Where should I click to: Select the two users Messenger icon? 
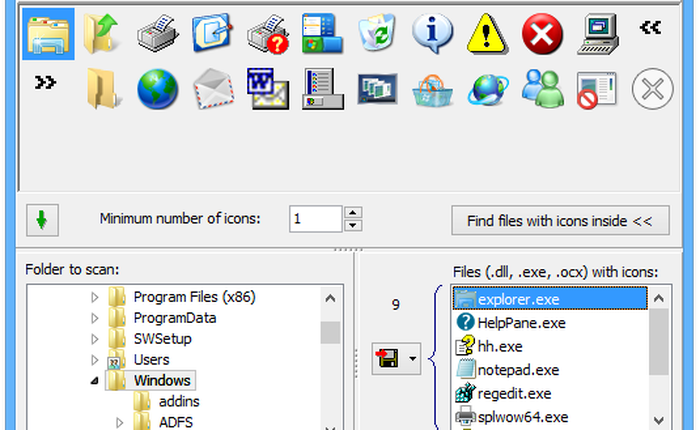pos(542,88)
